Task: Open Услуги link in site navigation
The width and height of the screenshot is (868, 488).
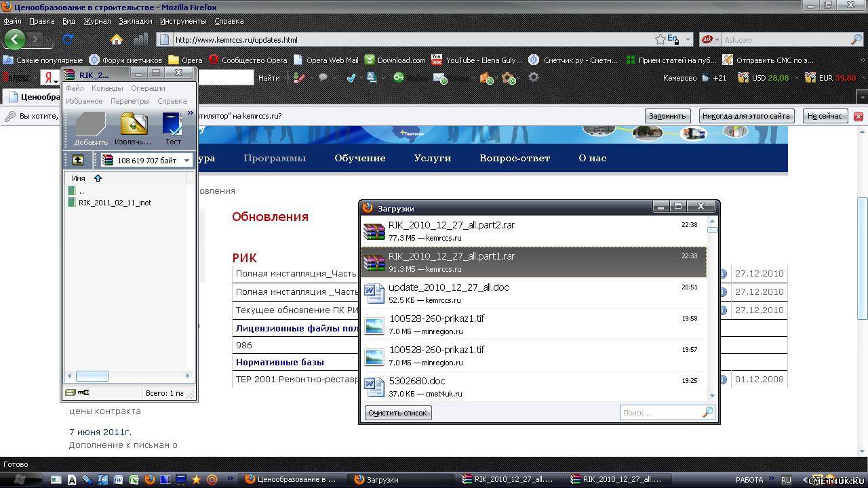Action: click(x=433, y=158)
